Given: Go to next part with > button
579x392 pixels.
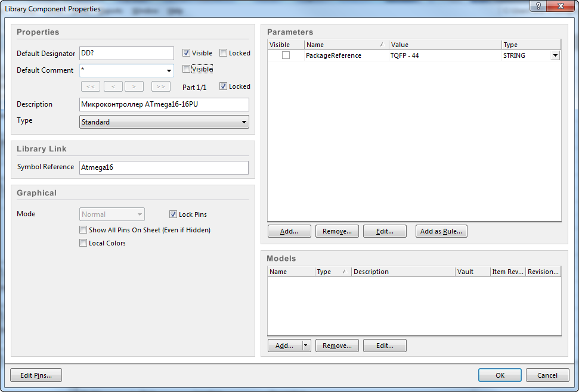Looking at the screenshot, I should tap(134, 86).
